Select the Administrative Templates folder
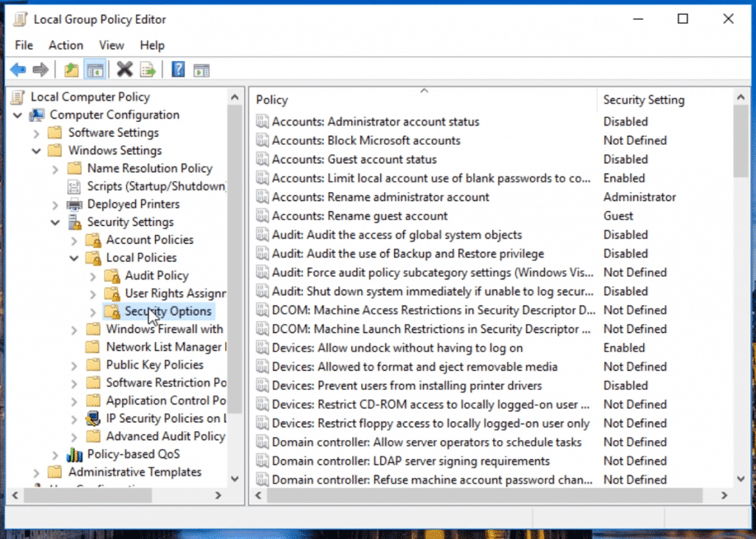This screenshot has width=756, height=539. click(134, 472)
